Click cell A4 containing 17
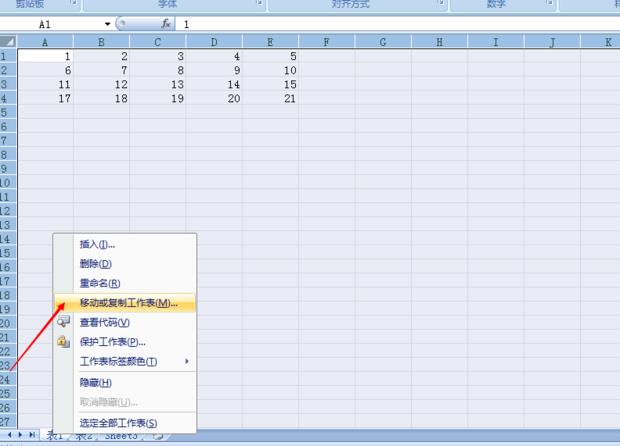Screen dimensions: 620x446 (45, 98)
